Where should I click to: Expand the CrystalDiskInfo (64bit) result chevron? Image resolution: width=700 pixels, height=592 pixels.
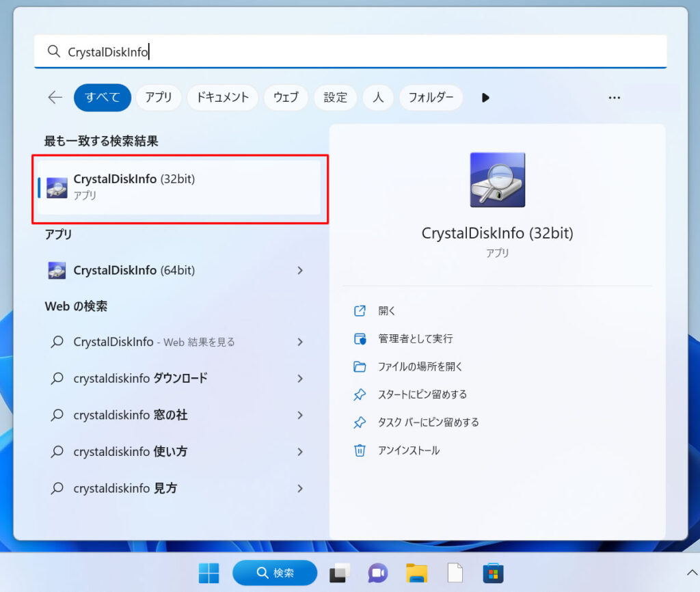[x=300, y=270]
